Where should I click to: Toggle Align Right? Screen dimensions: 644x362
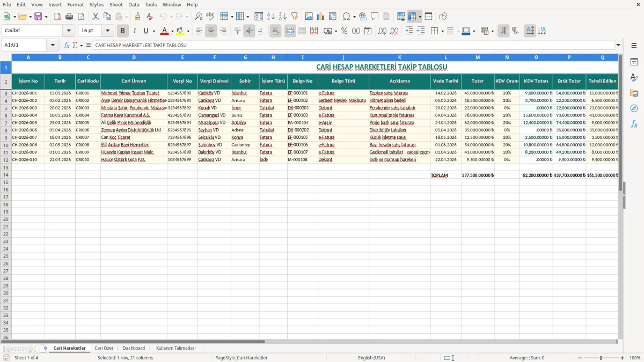pyautogui.click(x=223, y=31)
